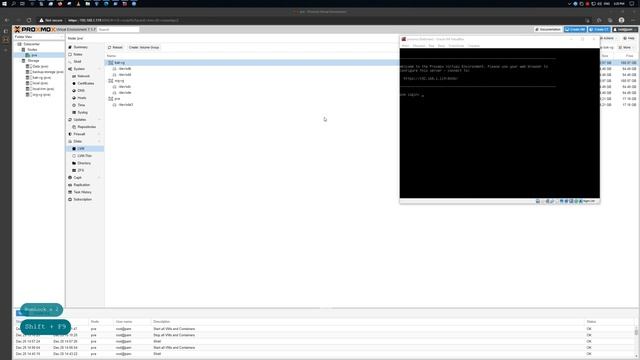Click the browser reload button
Viewport: 640px width, 360px height.
(x=29, y=20)
